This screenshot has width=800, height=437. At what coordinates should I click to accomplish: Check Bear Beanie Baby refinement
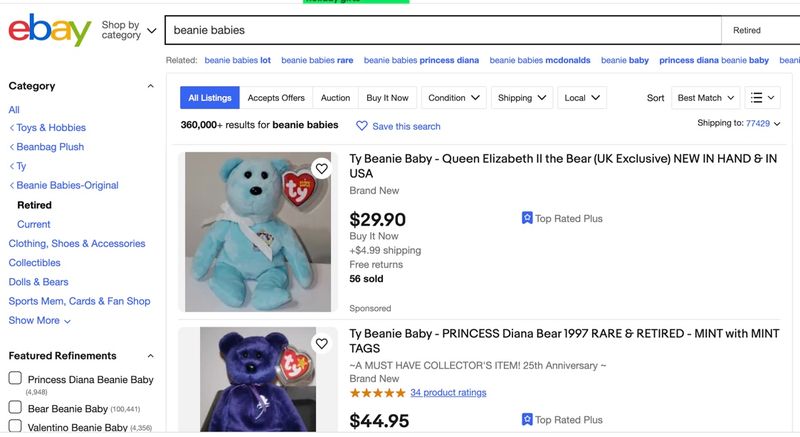15,407
